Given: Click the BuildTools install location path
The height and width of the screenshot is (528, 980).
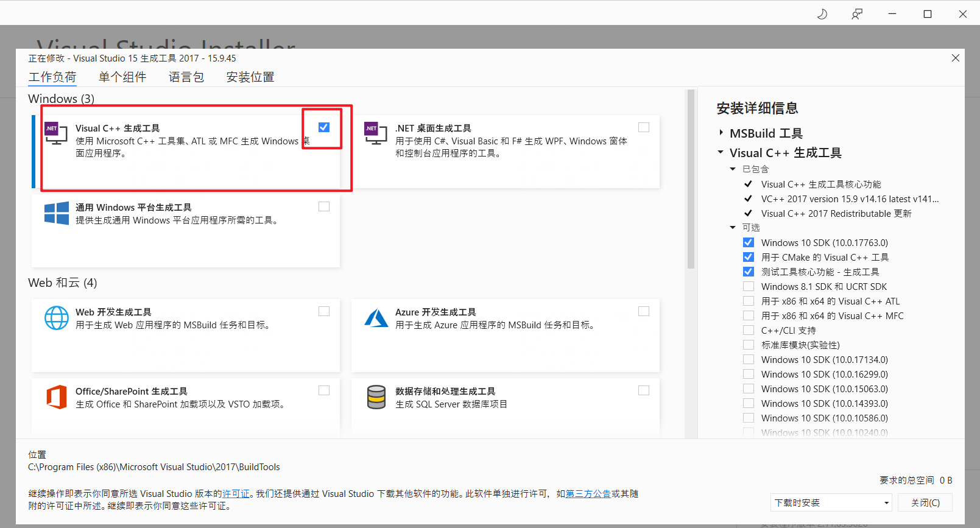Looking at the screenshot, I should pyautogui.click(x=154, y=467).
